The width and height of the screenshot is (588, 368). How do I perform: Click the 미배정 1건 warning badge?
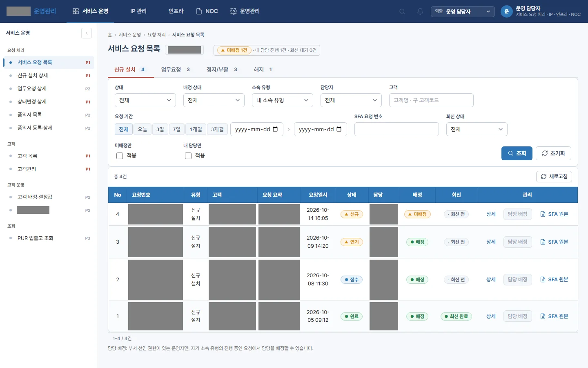[x=234, y=50]
